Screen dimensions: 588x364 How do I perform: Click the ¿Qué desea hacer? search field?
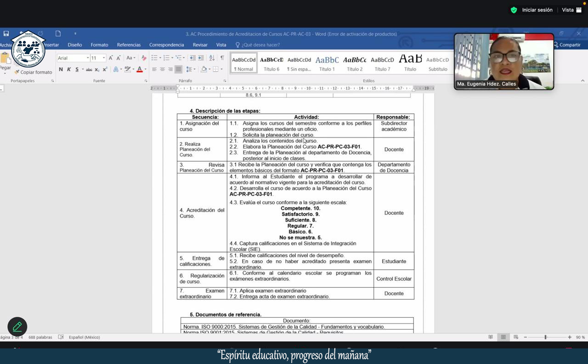(258, 45)
